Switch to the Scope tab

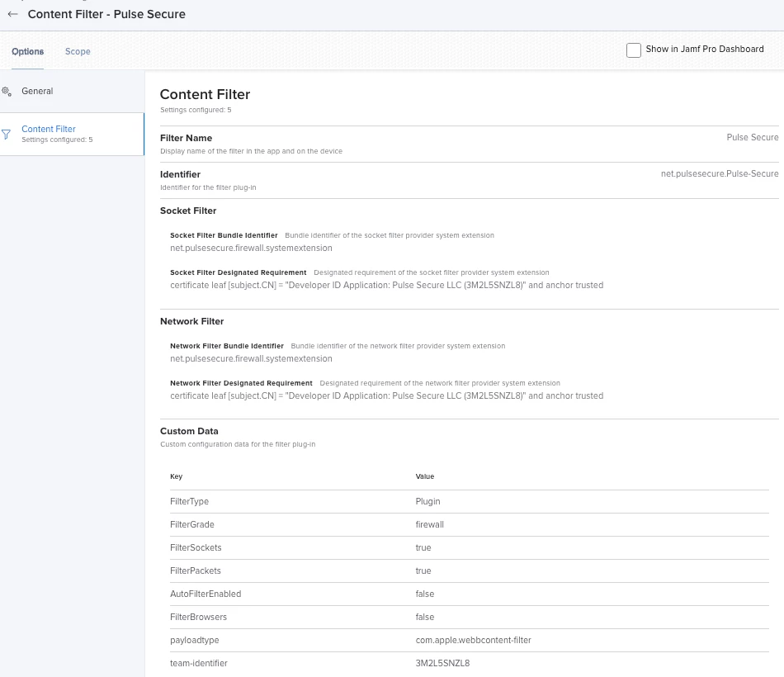click(78, 51)
